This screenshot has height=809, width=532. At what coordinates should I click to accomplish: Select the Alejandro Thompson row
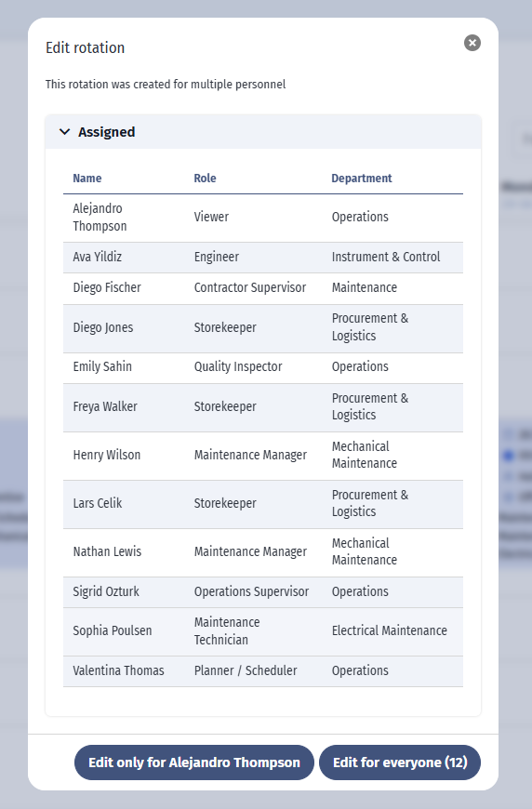[263, 219]
